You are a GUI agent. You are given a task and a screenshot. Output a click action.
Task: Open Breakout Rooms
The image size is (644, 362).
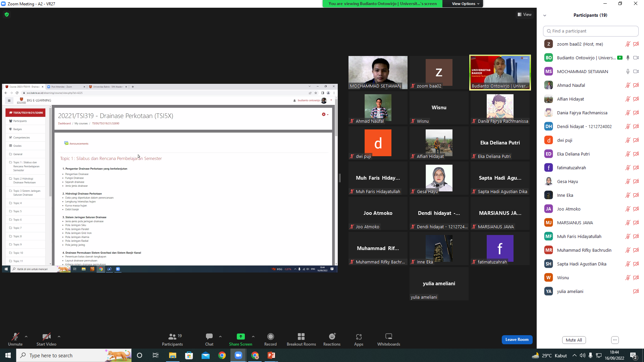coord(301,339)
